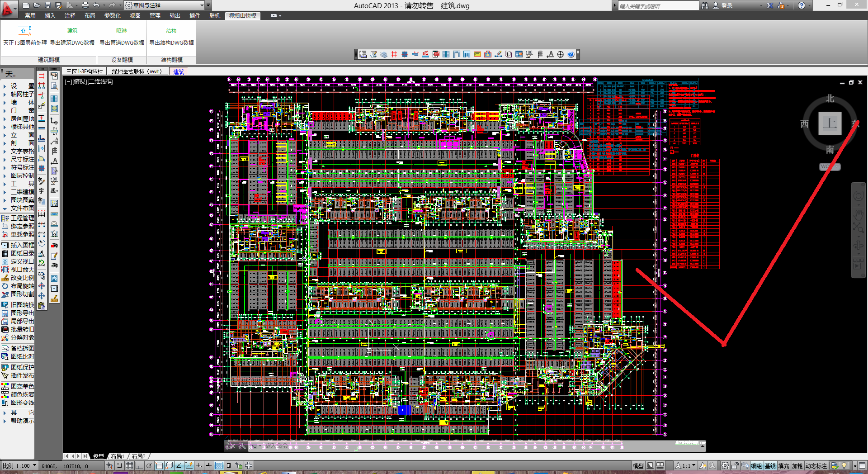Click the clipboard paste icon at toolbar bottom
868x474 pixels.
click(42, 306)
